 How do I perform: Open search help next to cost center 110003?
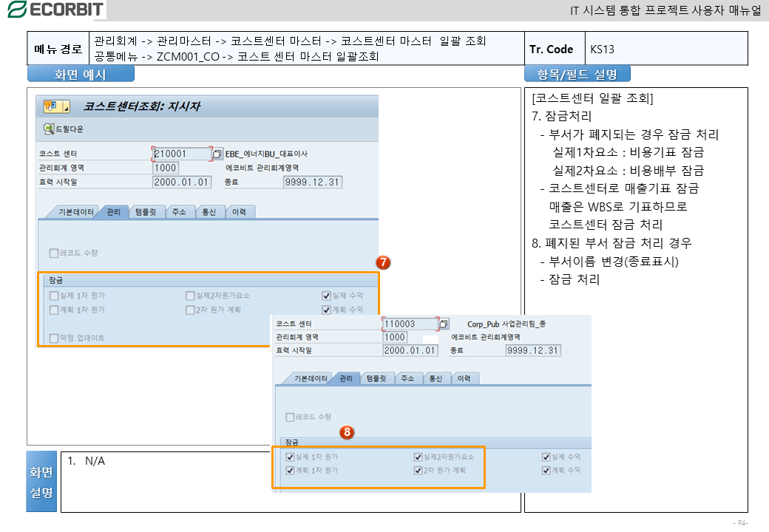point(444,324)
